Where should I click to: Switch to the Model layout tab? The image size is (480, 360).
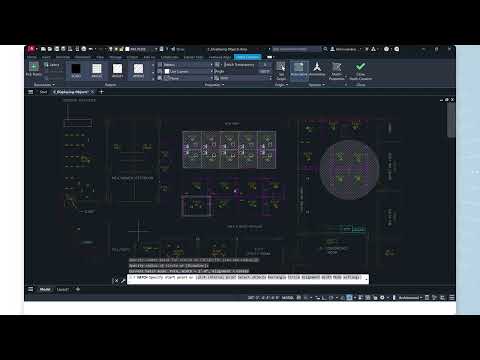coord(45,289)
